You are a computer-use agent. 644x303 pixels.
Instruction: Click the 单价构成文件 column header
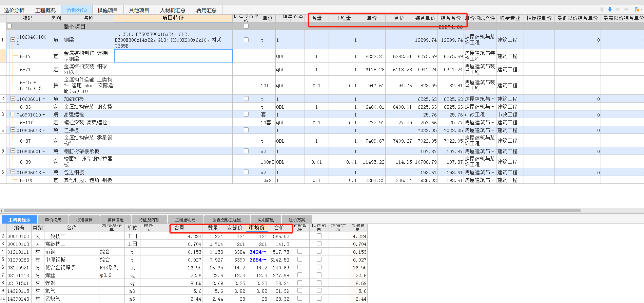tap(480, 18)
